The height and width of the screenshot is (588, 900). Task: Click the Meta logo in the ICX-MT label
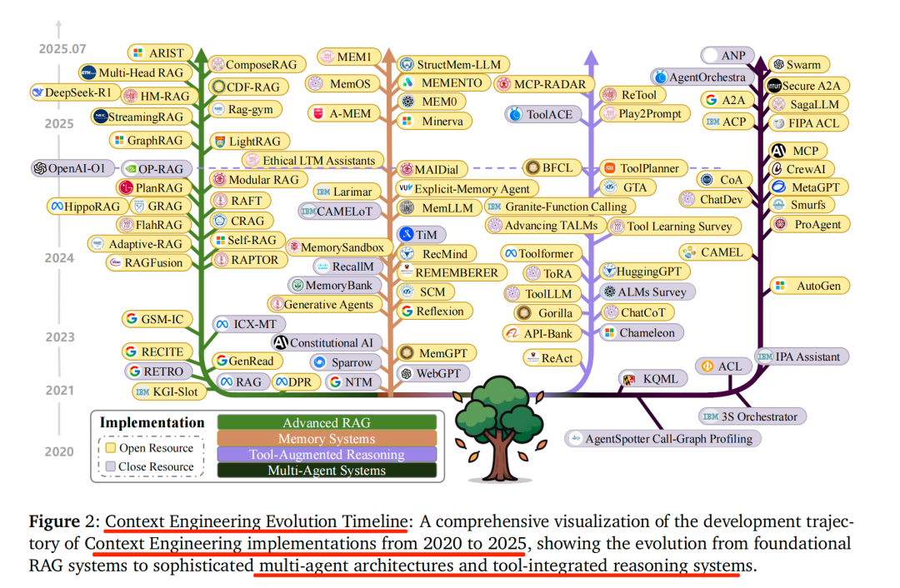point(222,324)
